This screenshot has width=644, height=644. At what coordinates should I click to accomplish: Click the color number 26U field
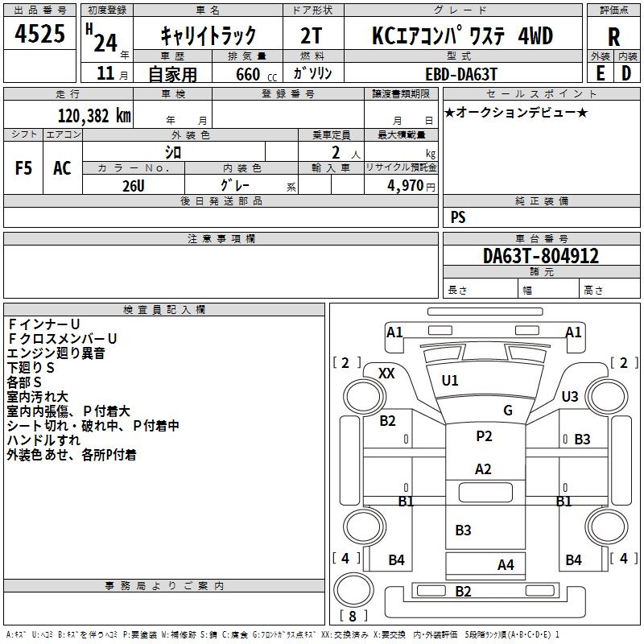click(133, 185)
